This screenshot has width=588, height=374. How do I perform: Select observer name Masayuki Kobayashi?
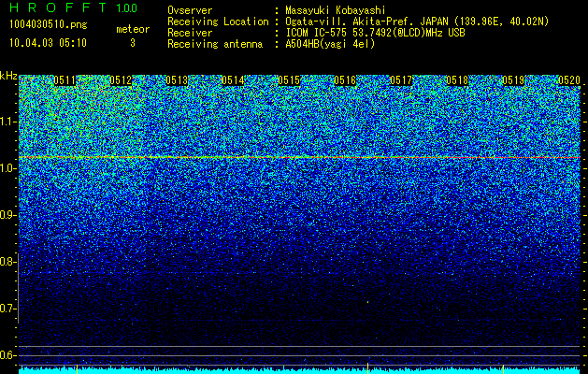[x=336, y=10]
